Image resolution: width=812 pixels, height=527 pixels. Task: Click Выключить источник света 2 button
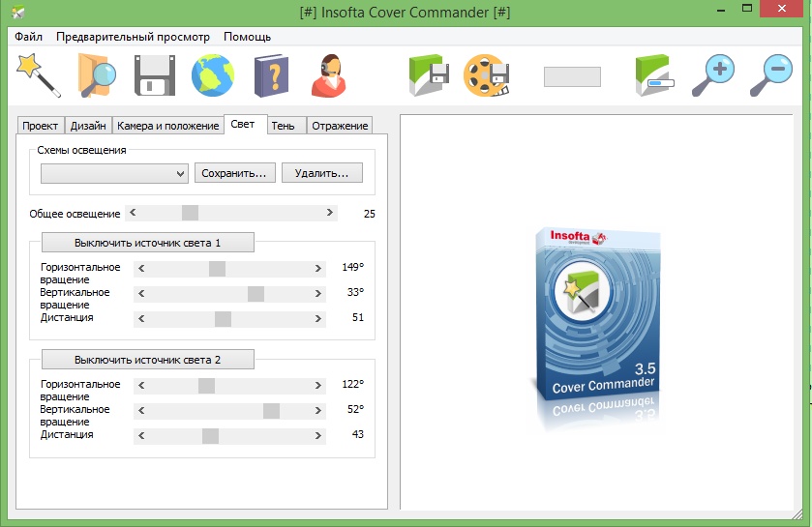click(147, 360)
